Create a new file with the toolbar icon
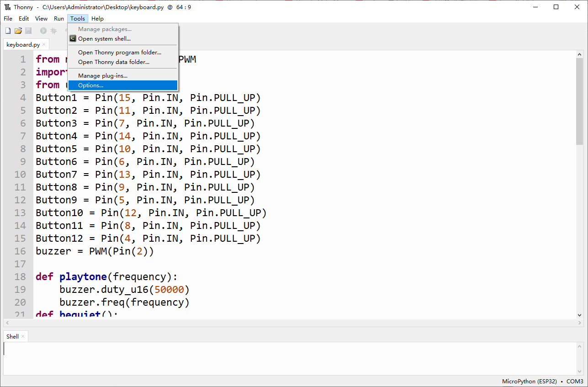 pos(8,31)
